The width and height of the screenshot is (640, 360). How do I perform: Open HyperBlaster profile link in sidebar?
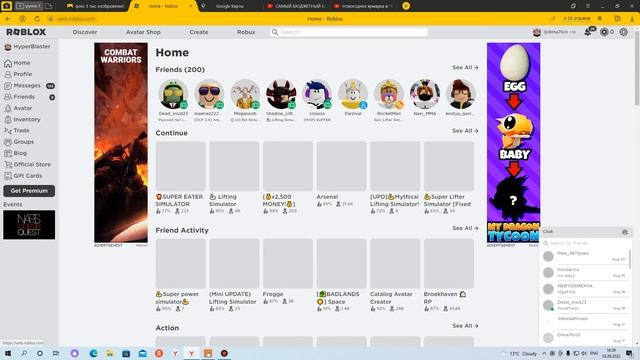coord(27,47)
